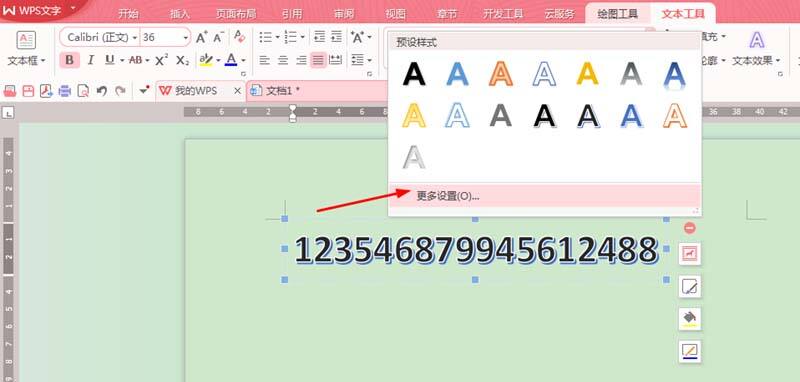Click the outline pen icon beside the text box
Screen dimensions: 800x382
[690, 351]
